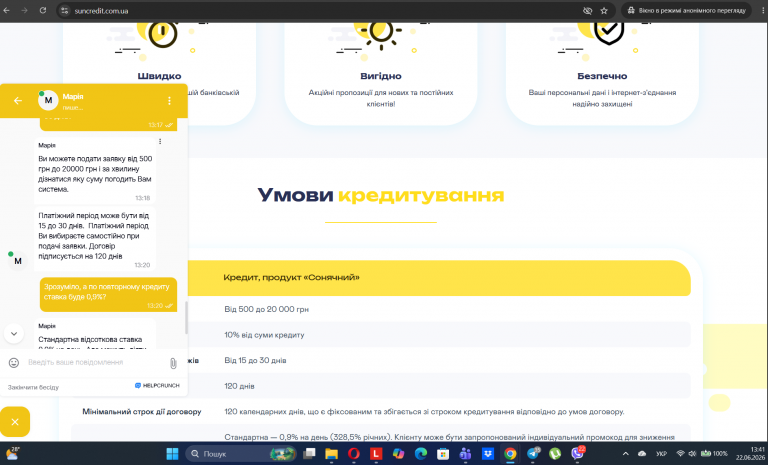The height and width of the screenshot is (465, 768).
Task: Click the browser forward arrow
Action: click(24, 10)
